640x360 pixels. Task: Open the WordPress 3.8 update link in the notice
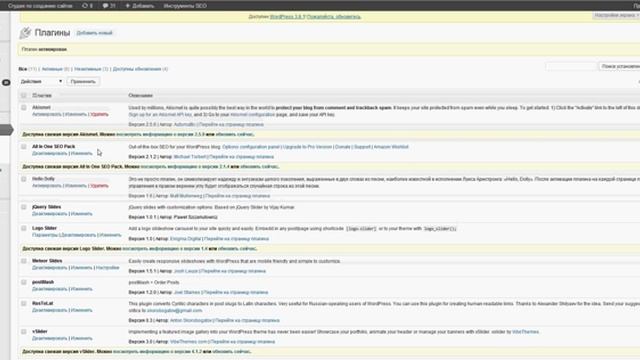click(x=287, y=17)
